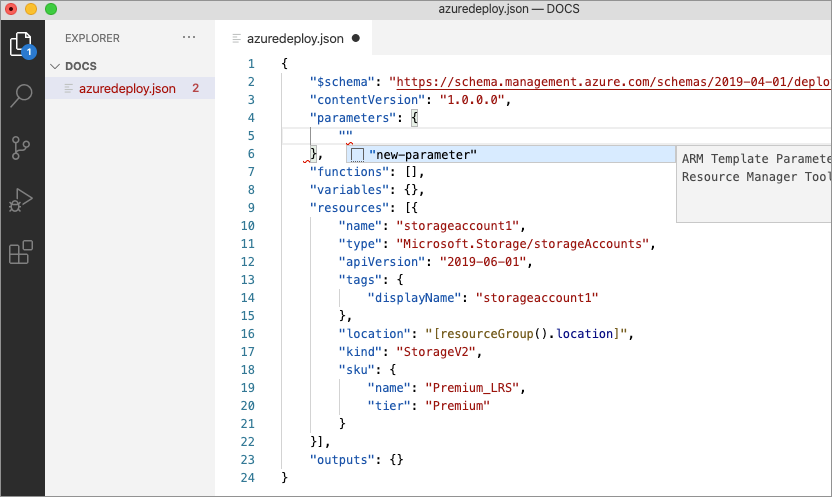This screenshot has height=497, width=832.
Task: Click the macOS green full-screen window button
Action: coord(51,9)
